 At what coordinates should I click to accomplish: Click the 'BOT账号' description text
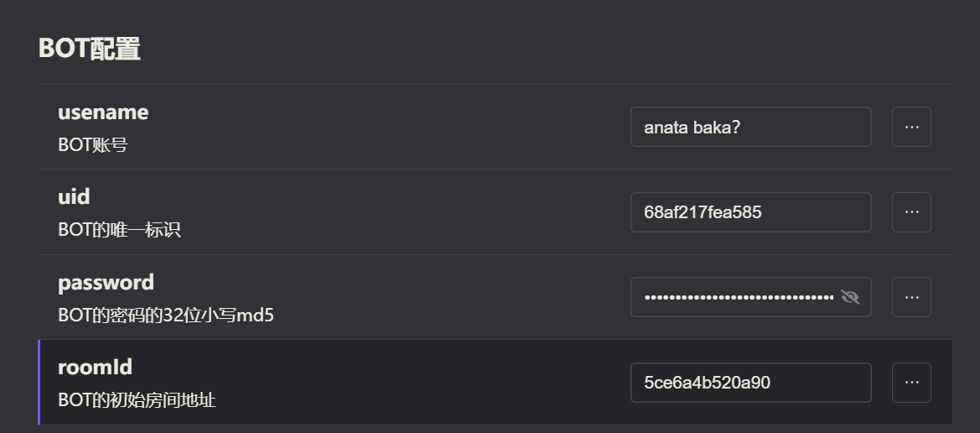(x=92, y=145)
